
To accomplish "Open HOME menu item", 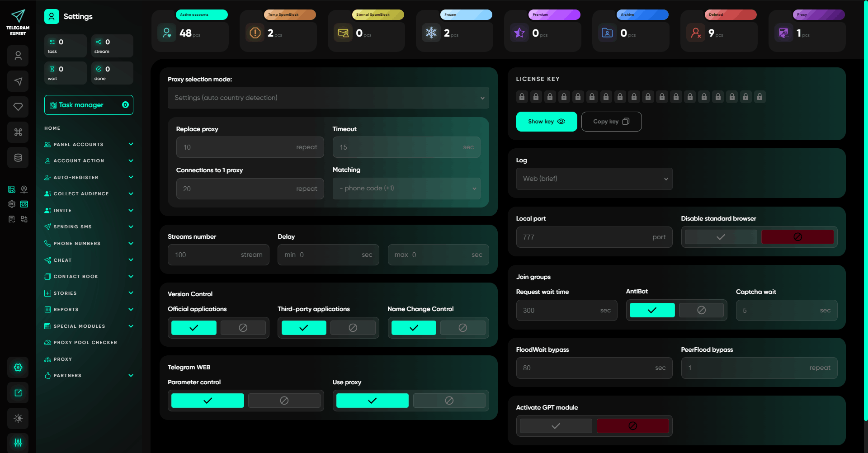I will tap(52, 128).
